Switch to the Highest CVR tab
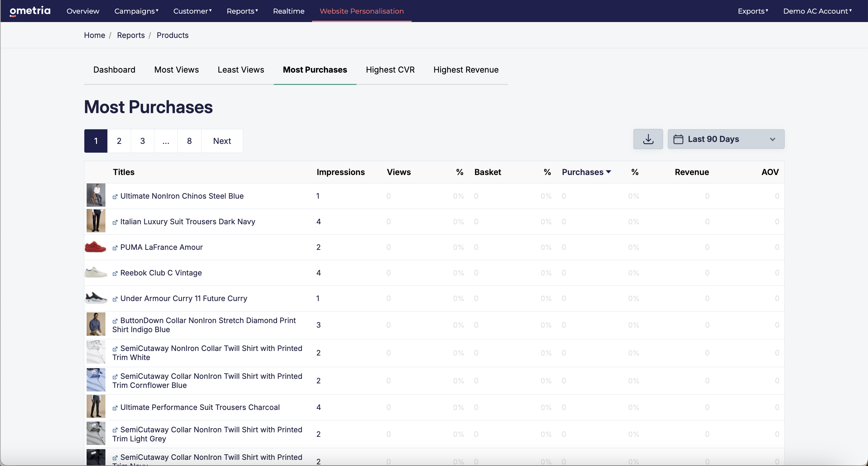This screenshot has width=868, height=466. pyautogui.click(x=390, y=70)
